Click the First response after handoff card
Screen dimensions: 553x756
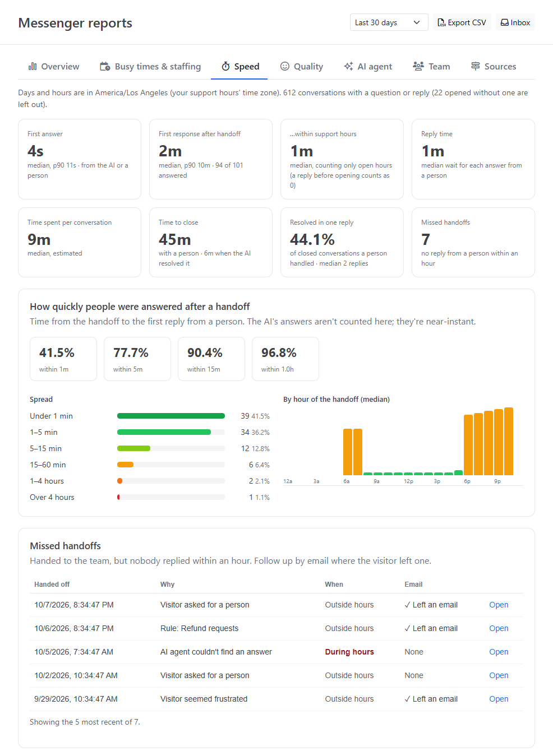point(211,159)
